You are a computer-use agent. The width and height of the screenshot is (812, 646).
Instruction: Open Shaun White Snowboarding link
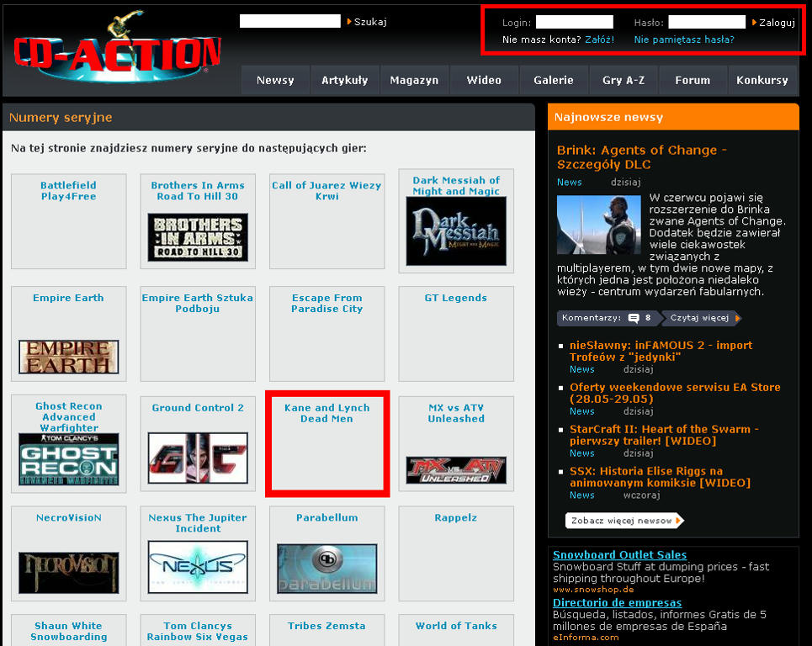click(x=69, y=631)
